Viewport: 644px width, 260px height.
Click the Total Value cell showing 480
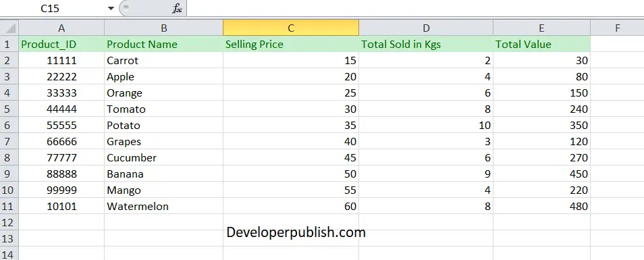(x=542, y=206)
